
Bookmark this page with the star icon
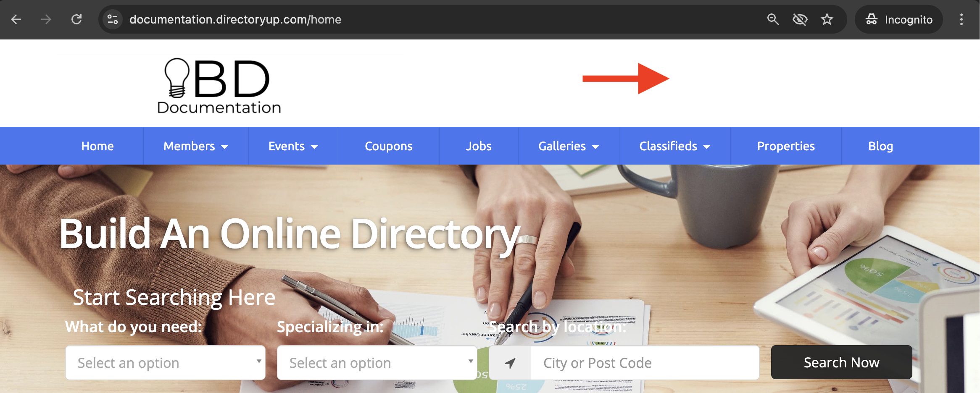coord(827,19)
